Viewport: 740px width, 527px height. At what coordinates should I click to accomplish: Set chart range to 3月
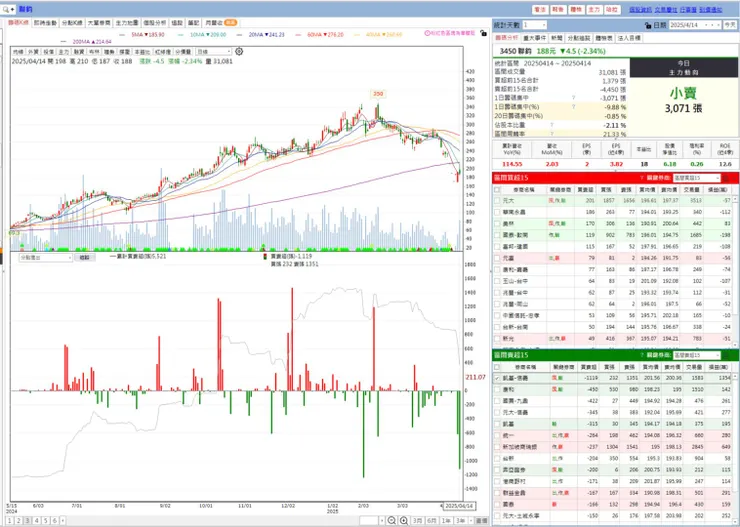(417, 520)
